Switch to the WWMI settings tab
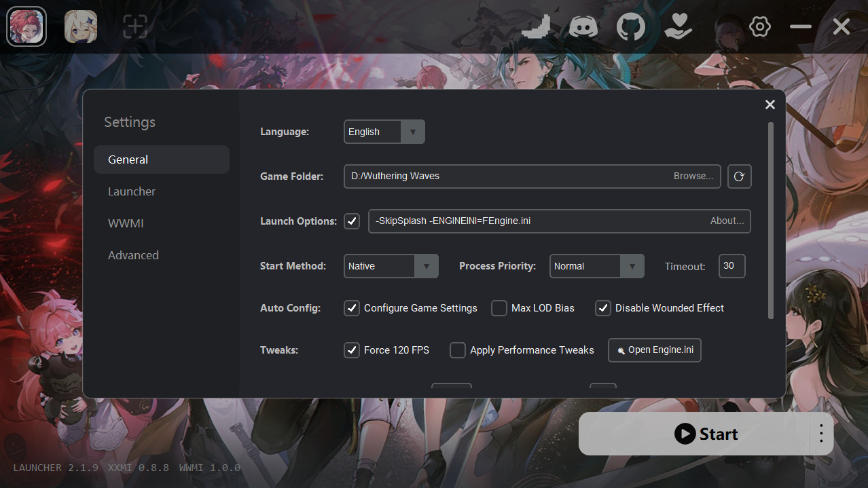This screenshot has height=488, width=868. pos(162,223)
